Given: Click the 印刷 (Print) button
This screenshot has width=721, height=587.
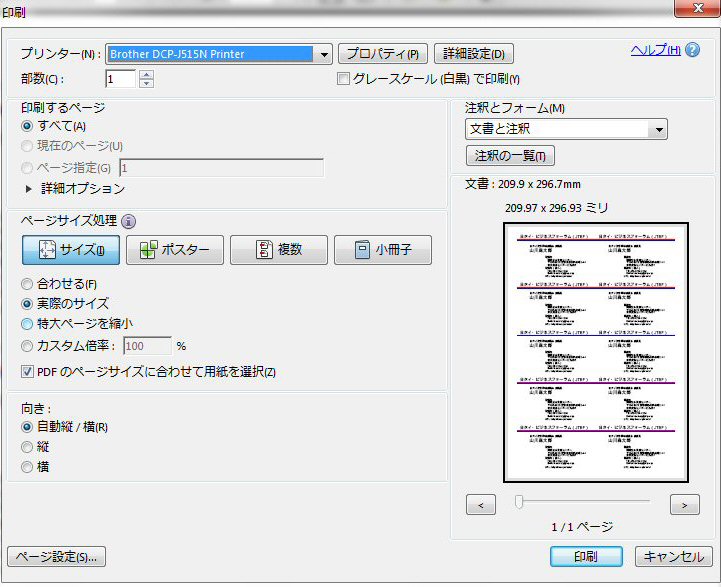Looking at the screenshot, I should click(586, 557).
